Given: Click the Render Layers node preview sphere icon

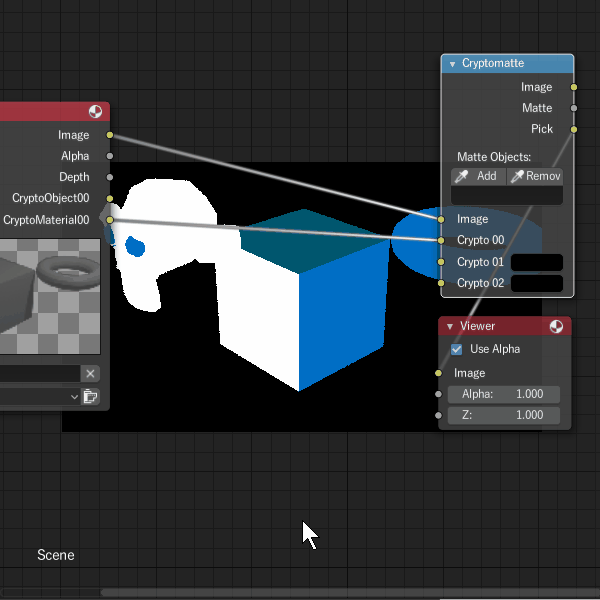Looking at the screenshot, I should [95, 112].
